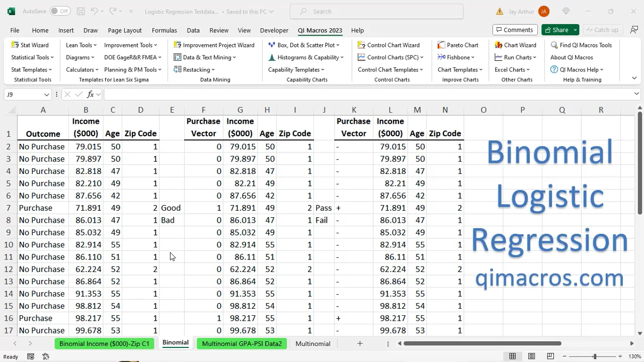The height and width of the screenshot is (362, 644).
Task: Click the Comments button
Action: [x=515, y=30]
